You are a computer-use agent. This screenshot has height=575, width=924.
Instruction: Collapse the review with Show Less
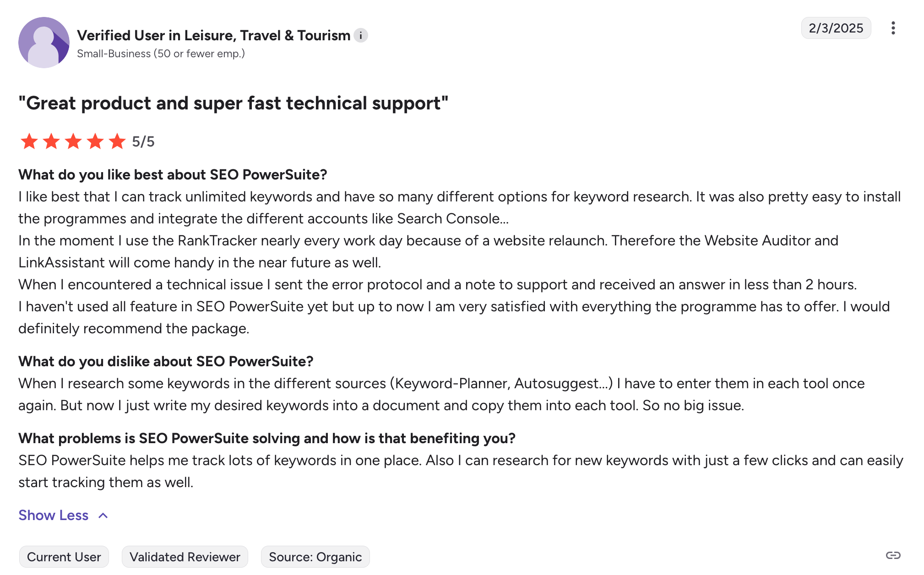[x=54, y=515]
